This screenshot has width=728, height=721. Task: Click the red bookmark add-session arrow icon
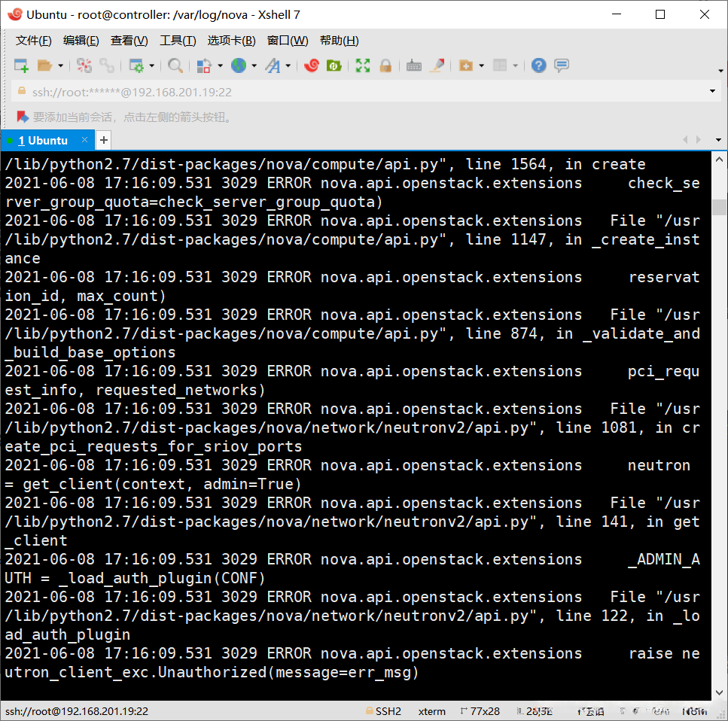click(x=23, y=117)
